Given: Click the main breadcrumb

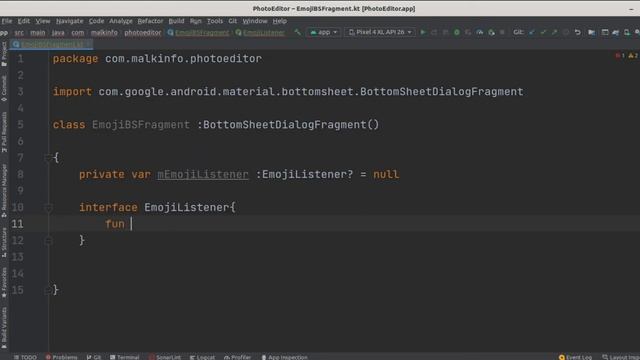Looking at the screenshot, I should click(38, 33).
